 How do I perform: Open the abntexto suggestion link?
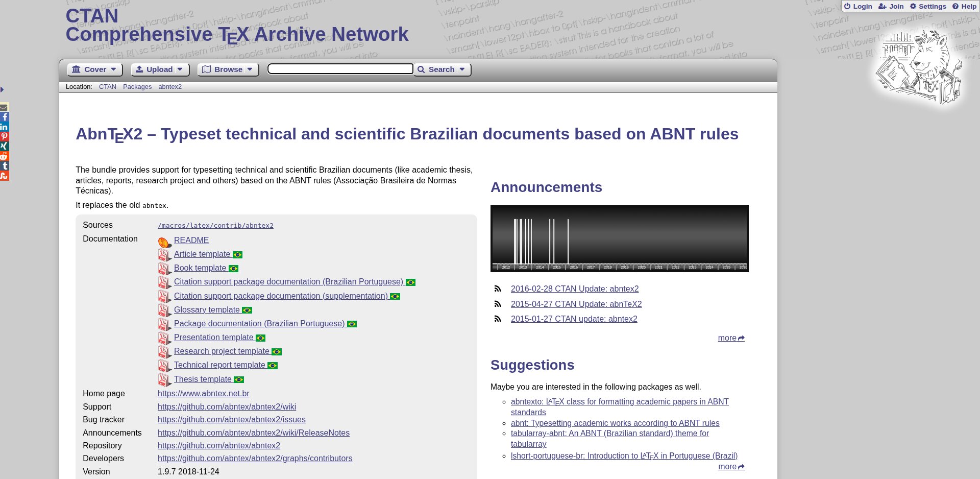pos(620,407)
